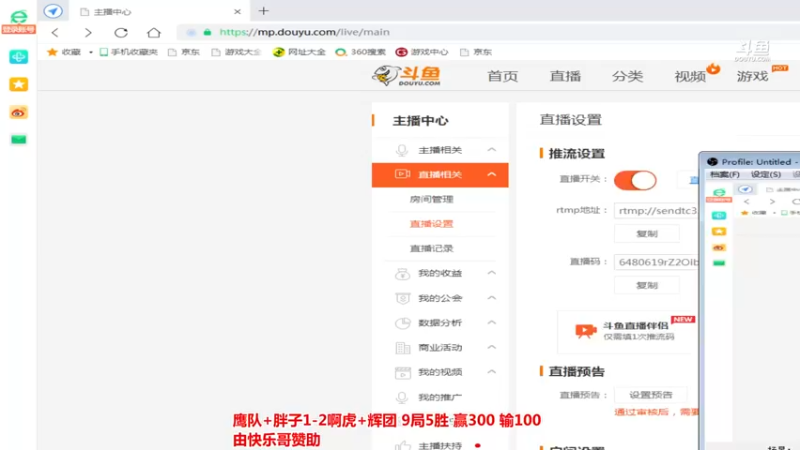Click the rtmp地址 input field
800x450 pixels.
(656, 210)
